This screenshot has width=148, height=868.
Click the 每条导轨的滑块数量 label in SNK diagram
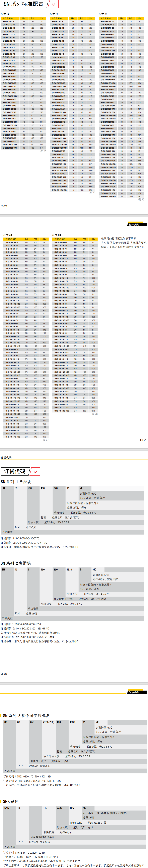43,837
